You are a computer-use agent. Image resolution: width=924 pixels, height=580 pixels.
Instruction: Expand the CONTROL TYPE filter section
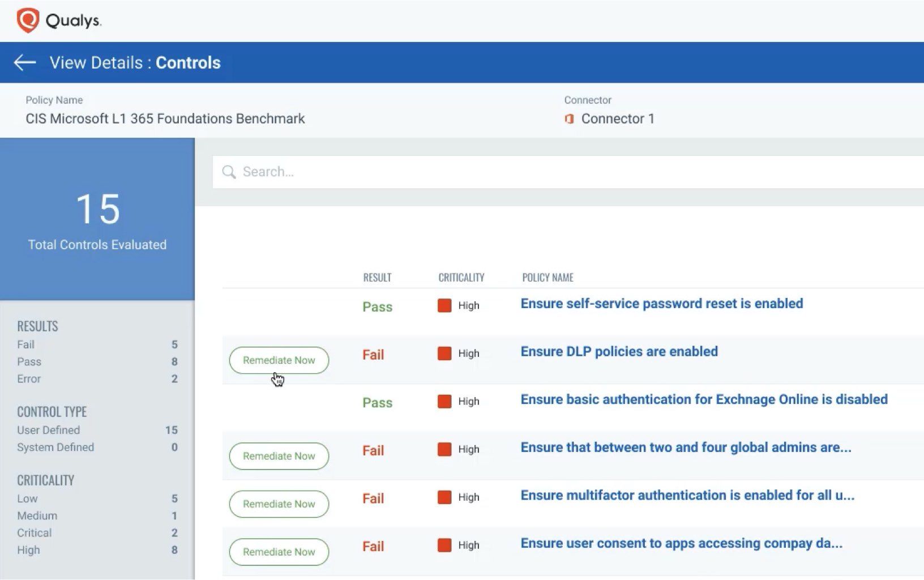click(x=52, y=412)
